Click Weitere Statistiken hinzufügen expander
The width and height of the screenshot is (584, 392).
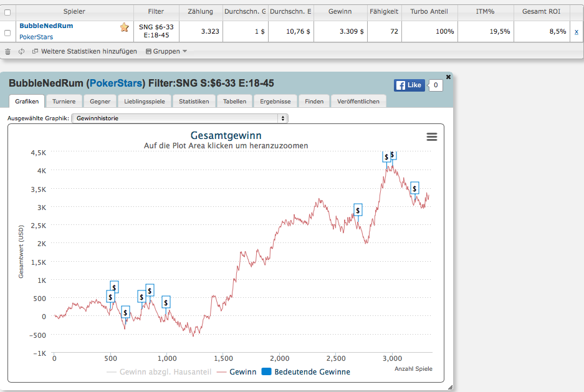click(85, 51)
